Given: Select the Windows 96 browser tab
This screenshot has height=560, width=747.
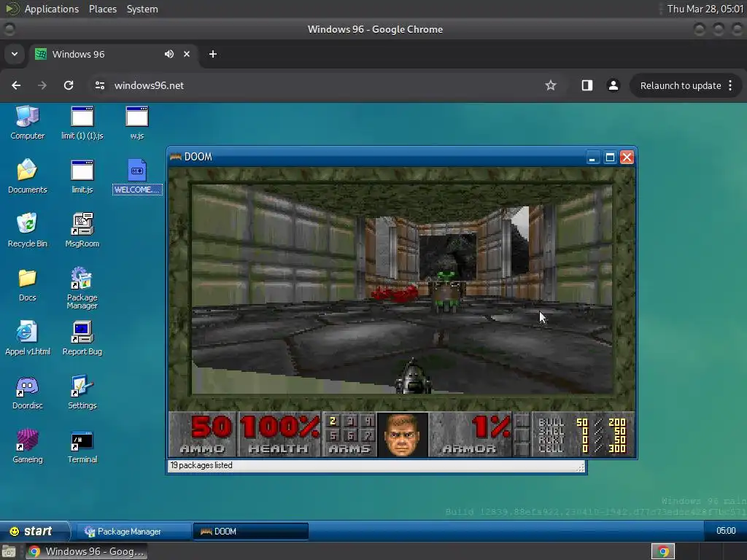Looking at the screenshot, I should [x=113, y=54].
